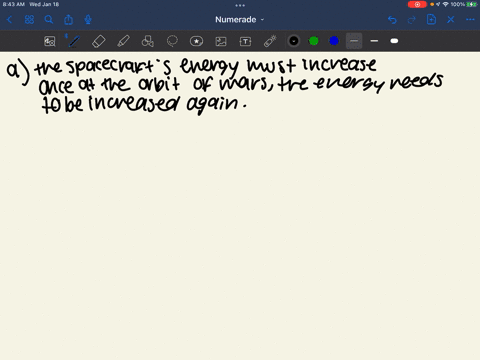This screenshot has height=360, width=480.
Task: Tap the three-dot multitasking control at top
Action: point(240,5)
